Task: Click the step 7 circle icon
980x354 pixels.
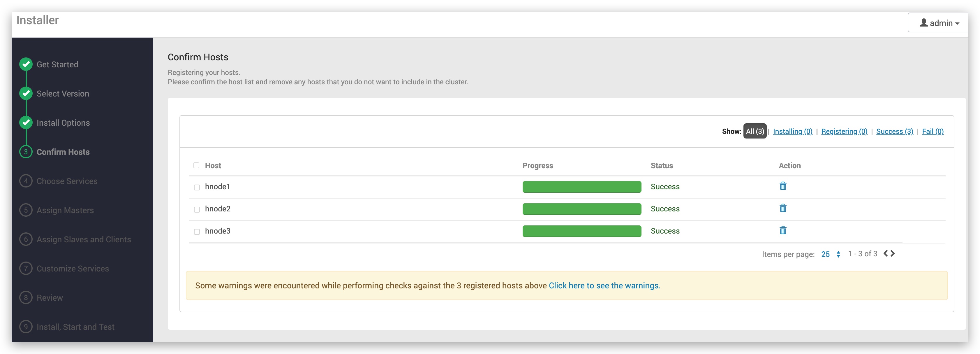Action: (26, 268)
